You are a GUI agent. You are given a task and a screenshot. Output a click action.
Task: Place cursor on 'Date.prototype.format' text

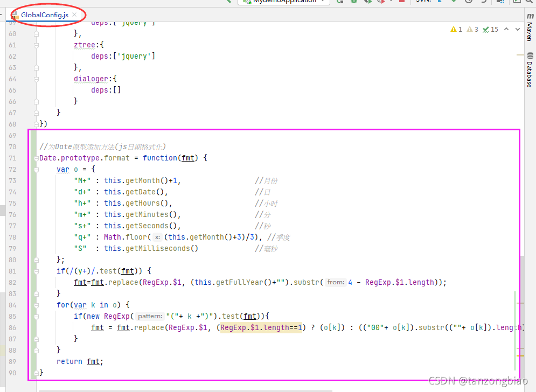click(x=85, y=158)
